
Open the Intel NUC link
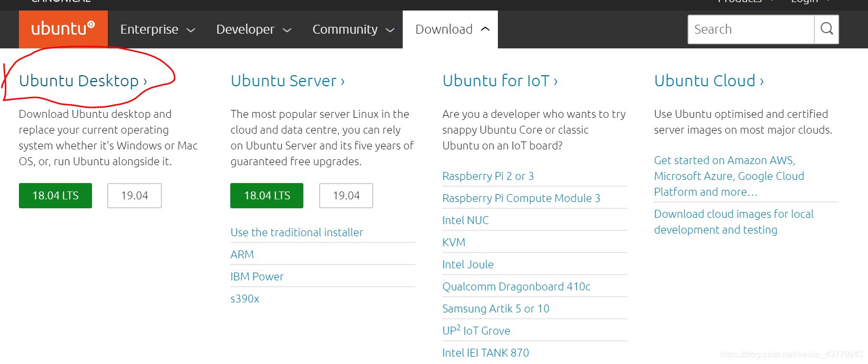(465, 220)
